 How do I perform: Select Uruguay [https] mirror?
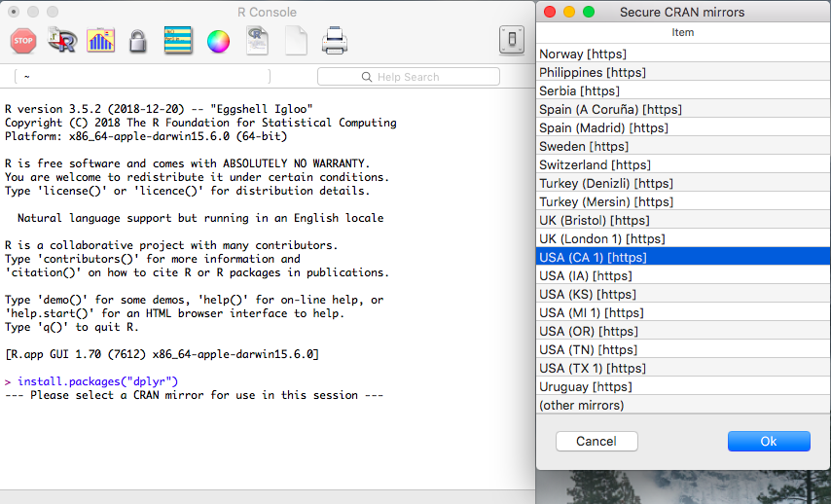(683, 387)
